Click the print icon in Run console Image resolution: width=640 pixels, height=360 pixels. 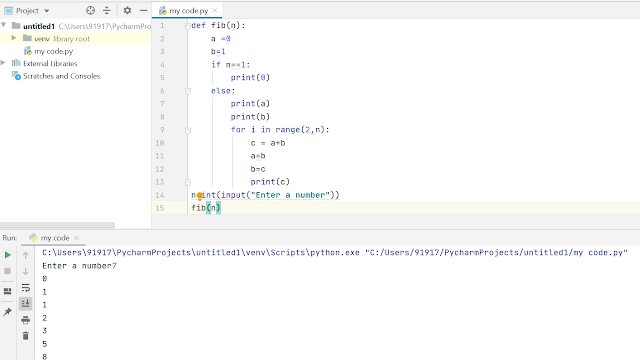click(25, 320)
